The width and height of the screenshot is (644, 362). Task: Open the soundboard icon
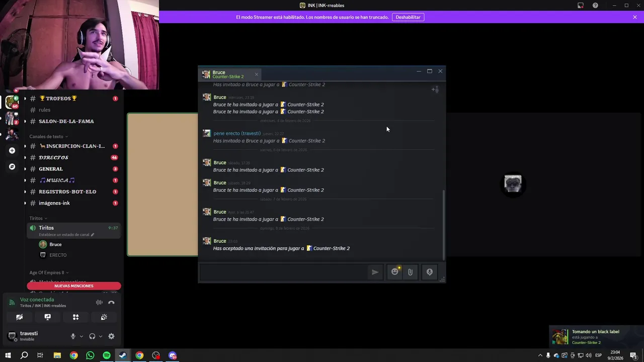[104, 317]
